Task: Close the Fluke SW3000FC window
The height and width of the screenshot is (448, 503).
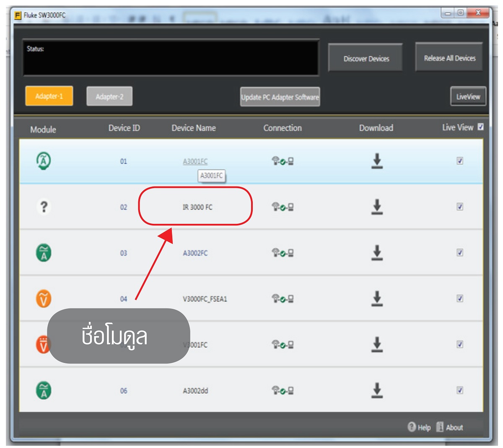Action: pyautogui.click(x=478, y=13)
